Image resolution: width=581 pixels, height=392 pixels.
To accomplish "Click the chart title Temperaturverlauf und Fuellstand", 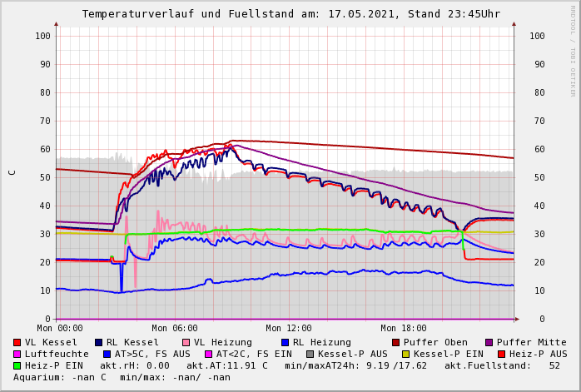I will (x=290, y=14).
